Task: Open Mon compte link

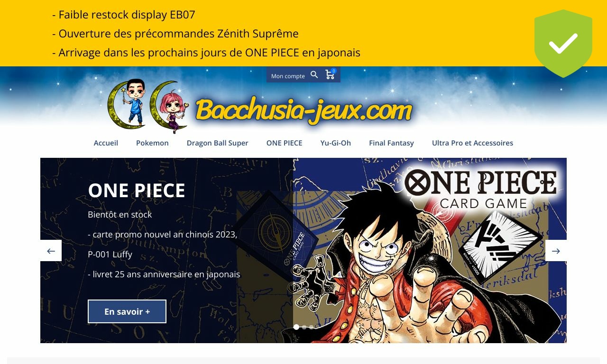Action: click(288, 76)
